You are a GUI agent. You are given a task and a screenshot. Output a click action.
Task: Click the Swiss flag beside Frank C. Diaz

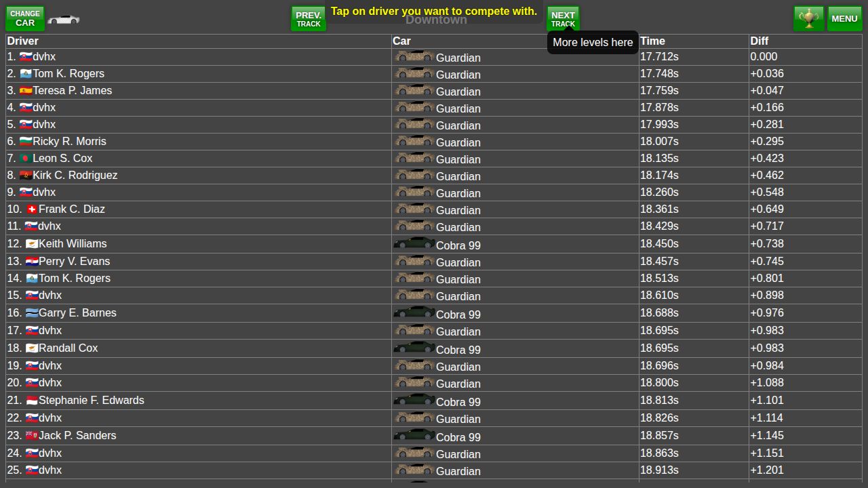click(31, 209)
